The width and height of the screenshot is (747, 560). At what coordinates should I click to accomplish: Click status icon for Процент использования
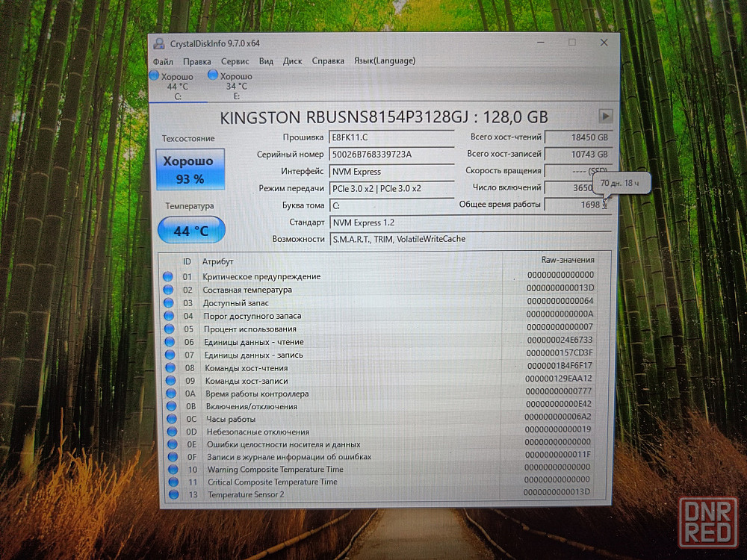(x=169, y=329)
